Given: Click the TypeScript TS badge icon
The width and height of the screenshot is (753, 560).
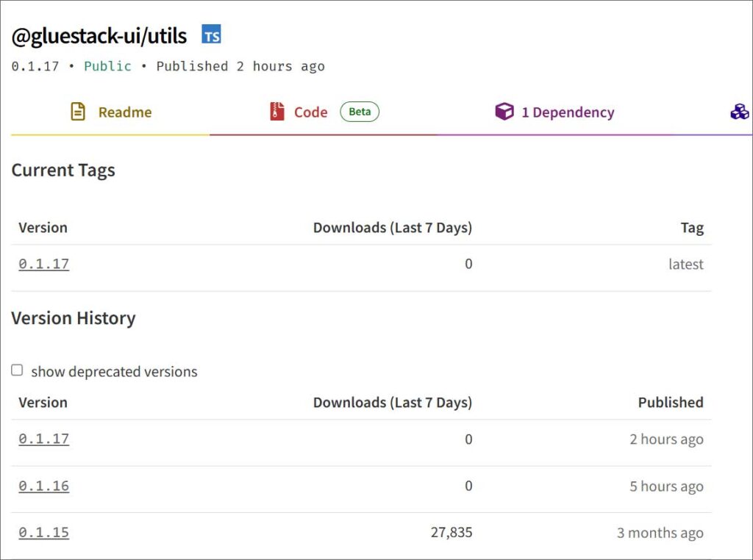Looking at the screenshot, I should (212, 35).
